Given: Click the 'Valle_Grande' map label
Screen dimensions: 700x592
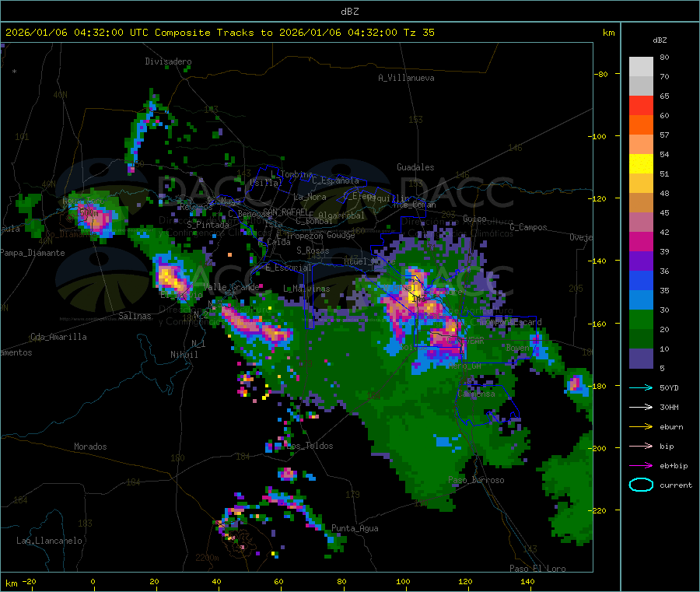Looking at the screenshot, I should coord(231,286).
